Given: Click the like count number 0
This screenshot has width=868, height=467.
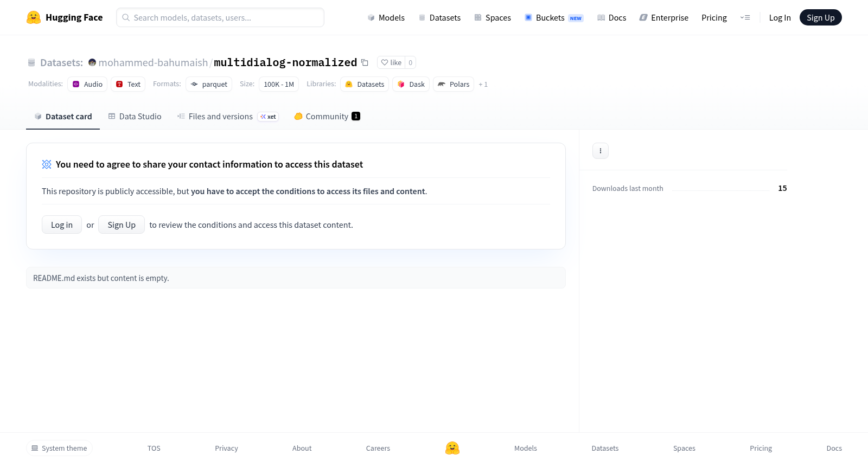Looking at the screenshot, I should [x=411, y=63].
